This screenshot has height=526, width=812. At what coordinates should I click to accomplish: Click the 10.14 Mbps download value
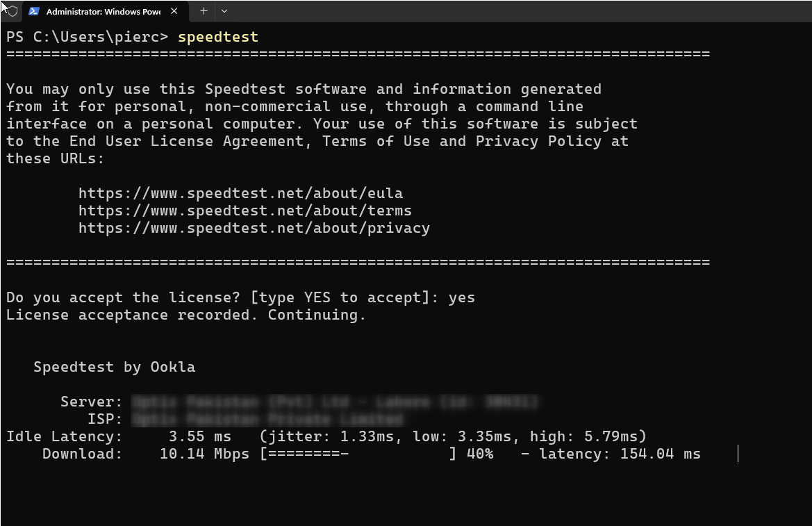pos(204,454)
